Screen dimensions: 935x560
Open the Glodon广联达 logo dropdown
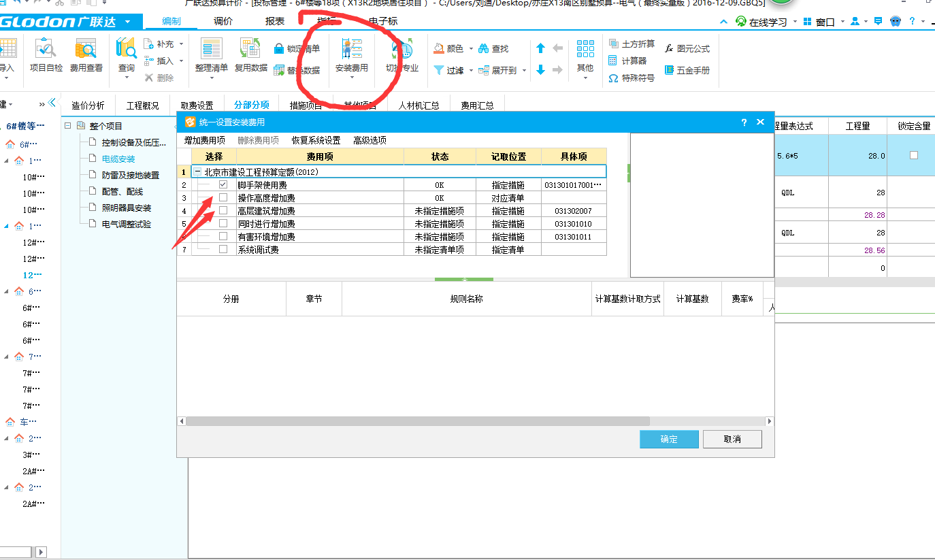(x=128, y=22)
